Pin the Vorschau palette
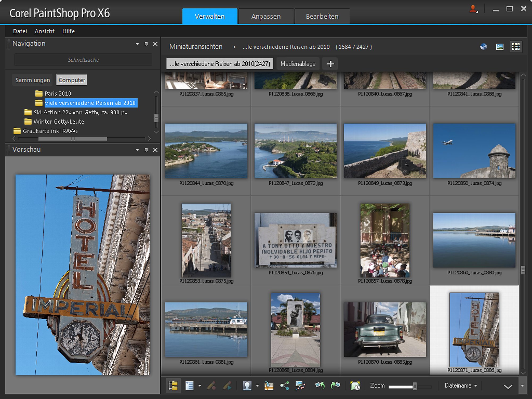The width and height of the screenshot is (532, 399). 146,150
